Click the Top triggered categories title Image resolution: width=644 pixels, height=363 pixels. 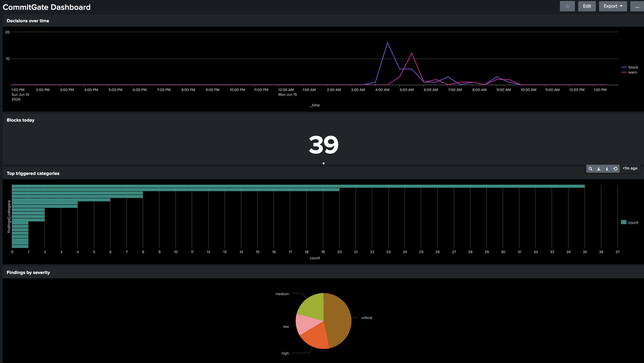tap(33, 174)
